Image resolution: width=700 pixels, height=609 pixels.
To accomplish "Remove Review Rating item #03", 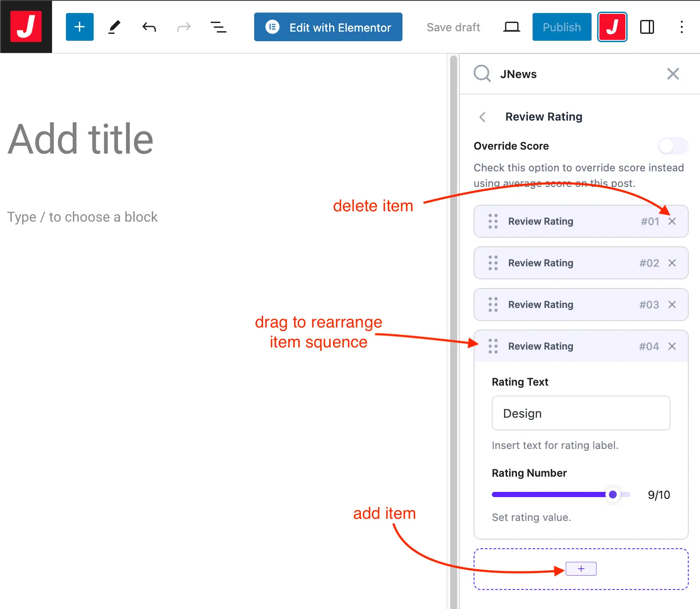I will [x=672, y=304].
